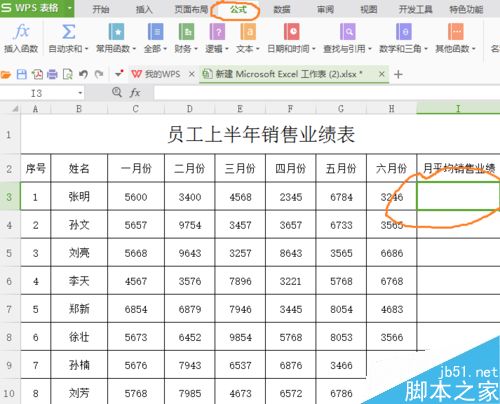The height and width of the screenshot is (404, 500).
Task: Switch to the 数据 ribbon tab
Action: (x=282, y=9)
